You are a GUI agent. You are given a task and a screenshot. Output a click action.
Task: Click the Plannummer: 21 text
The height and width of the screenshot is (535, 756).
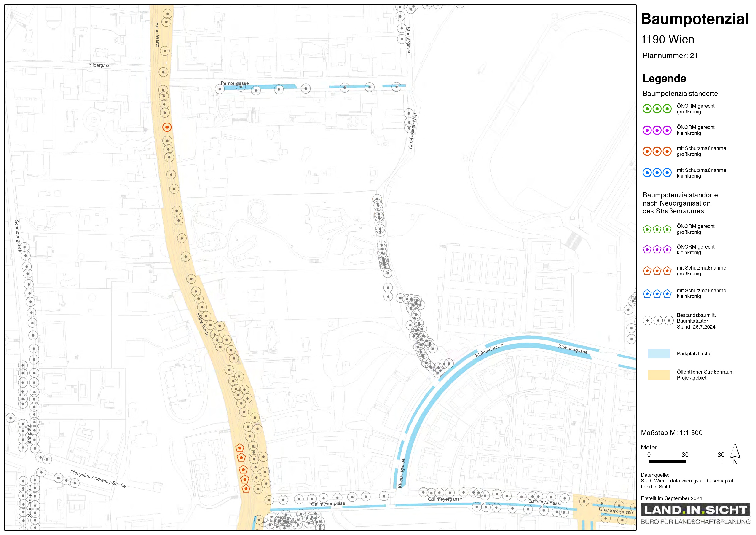click(670, 56)
